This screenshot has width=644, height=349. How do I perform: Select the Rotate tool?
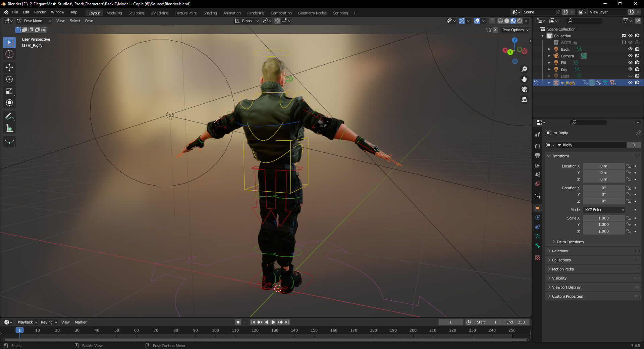pyautogui.click(x=9, y=79)
